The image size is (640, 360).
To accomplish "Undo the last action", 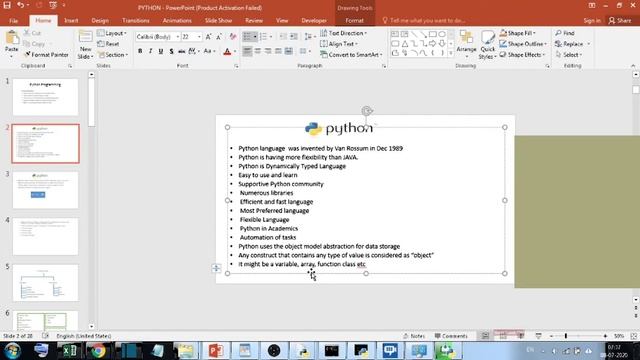I will (20, 5).
